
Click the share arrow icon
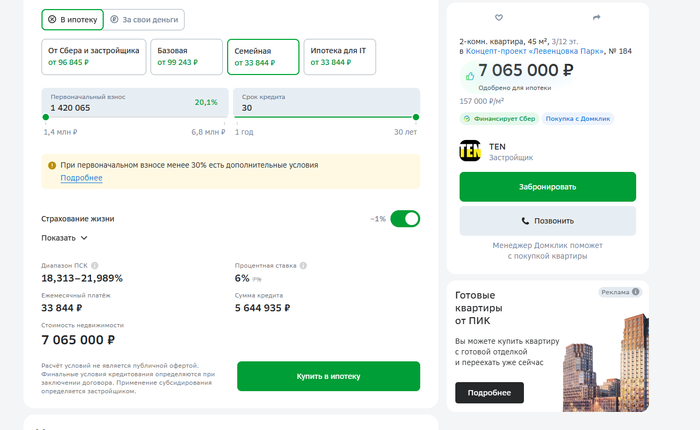tap(596, 18)
